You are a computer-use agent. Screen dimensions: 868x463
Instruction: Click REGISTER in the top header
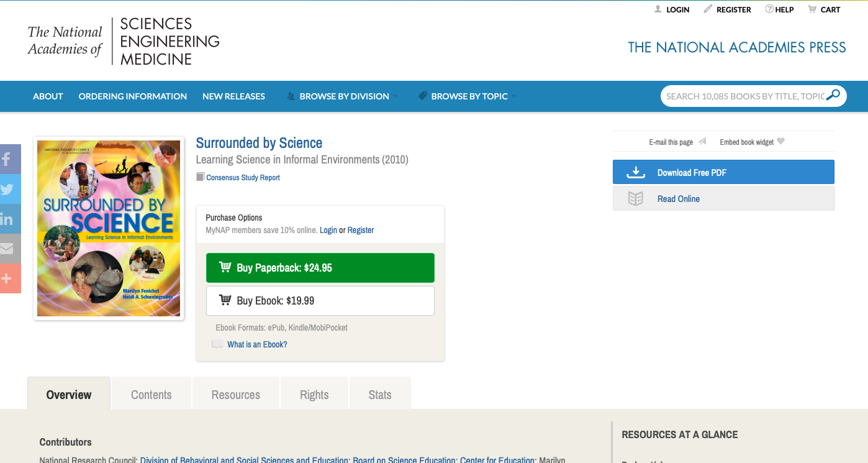734,10
